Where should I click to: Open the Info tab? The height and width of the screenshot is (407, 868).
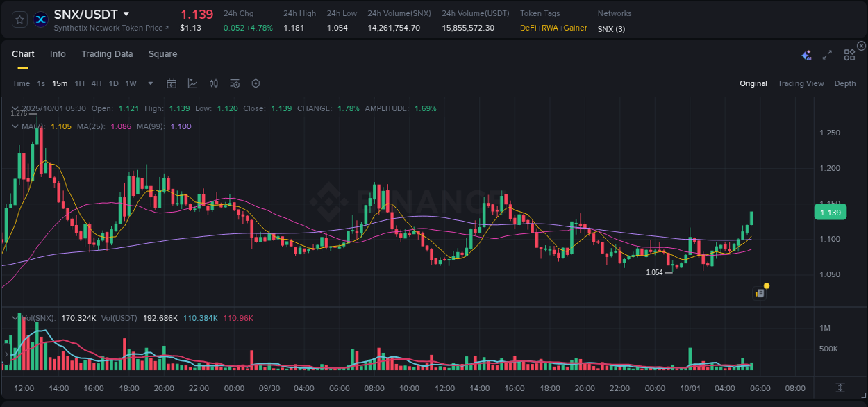pos(58,54)
